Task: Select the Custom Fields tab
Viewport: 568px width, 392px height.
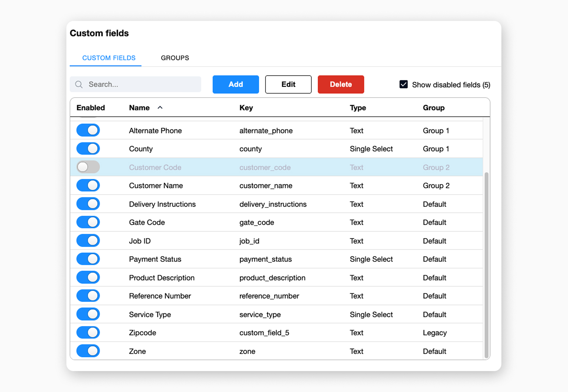Action: coord(109,58)
